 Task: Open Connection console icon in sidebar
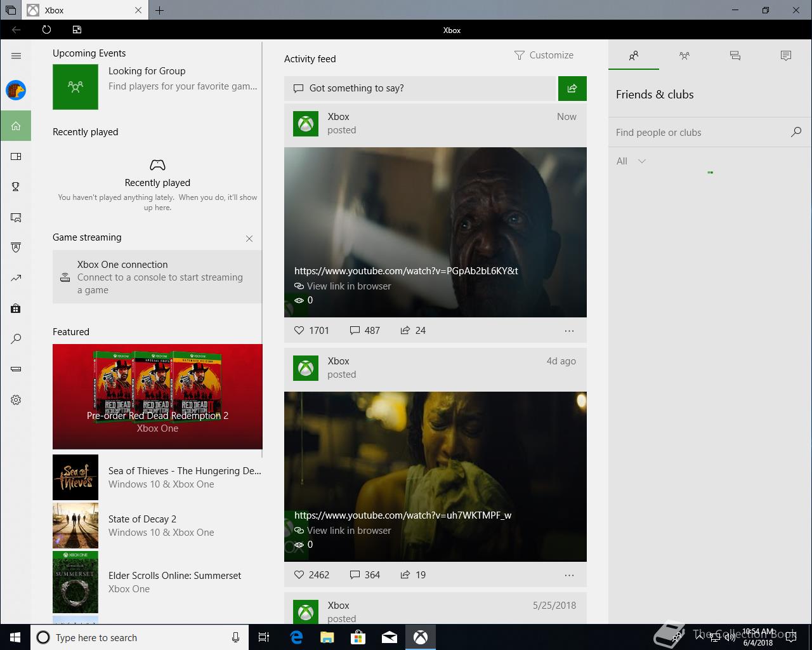tap(16, 369)
